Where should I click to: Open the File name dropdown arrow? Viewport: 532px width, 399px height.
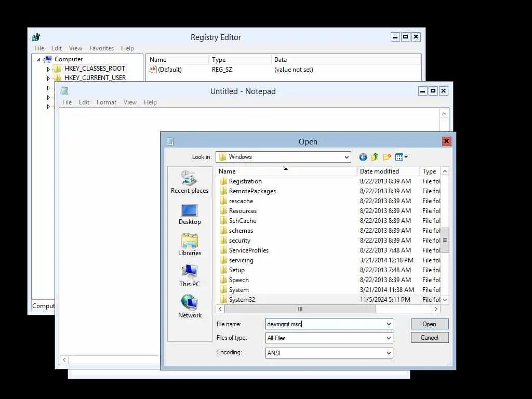click(389, 324)
